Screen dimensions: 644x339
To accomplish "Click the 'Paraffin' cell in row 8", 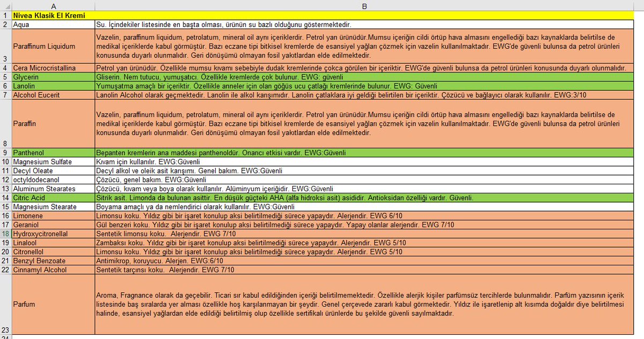I will [x=53, y=124].
